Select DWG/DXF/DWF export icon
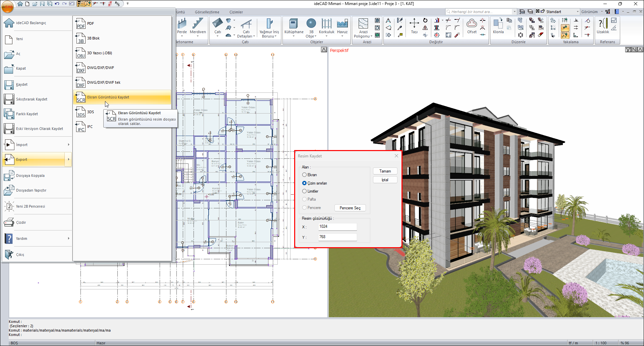This screenshot has width=644, height=346. [80, 68]
